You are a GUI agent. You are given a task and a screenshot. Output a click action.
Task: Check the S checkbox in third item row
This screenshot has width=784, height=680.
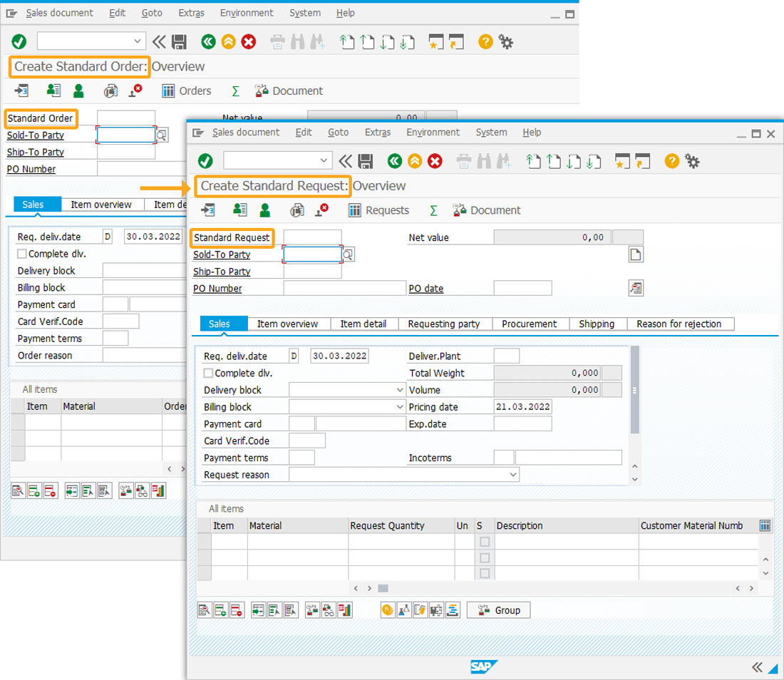coord(485,573)
